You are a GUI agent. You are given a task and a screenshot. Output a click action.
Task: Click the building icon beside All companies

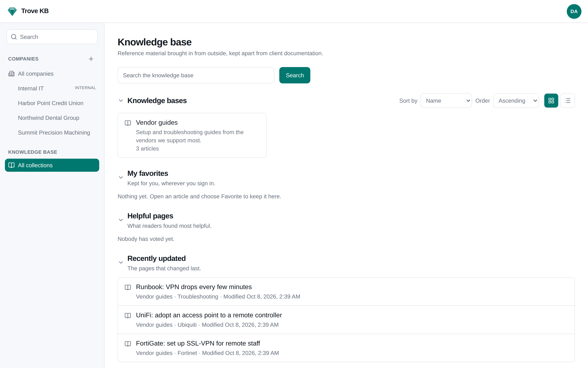pyautogui.click(x=11, y=74)
